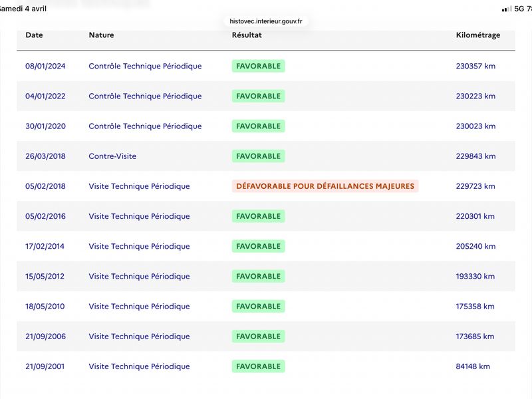532x399 pixels.
Task: Open the Contre-Visite entry
Action: click(112, 156)
